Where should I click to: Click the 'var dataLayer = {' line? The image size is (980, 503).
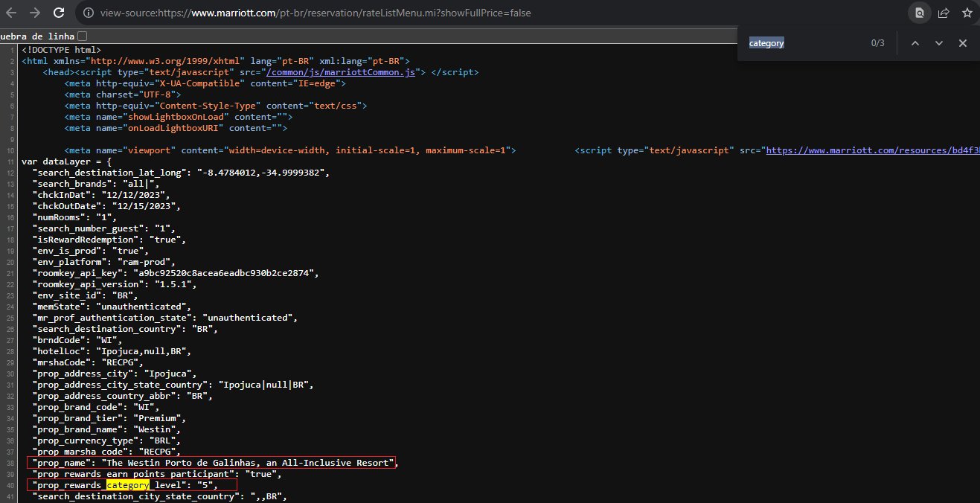click(67, 161)
